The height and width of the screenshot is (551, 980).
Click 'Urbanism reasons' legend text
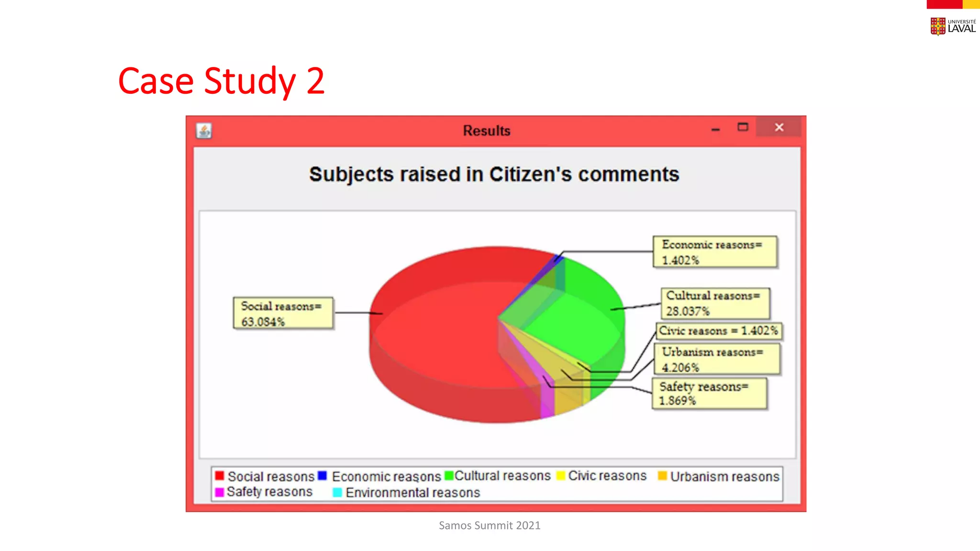[725, 476]
